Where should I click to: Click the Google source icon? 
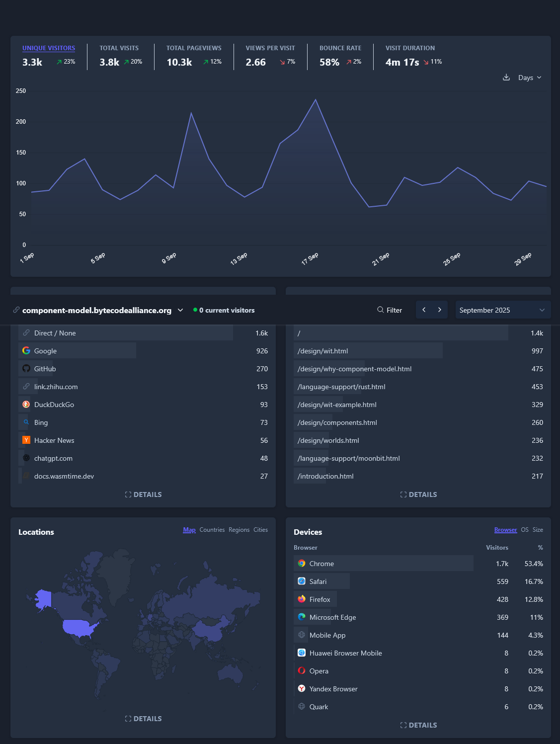pos(26,351)
